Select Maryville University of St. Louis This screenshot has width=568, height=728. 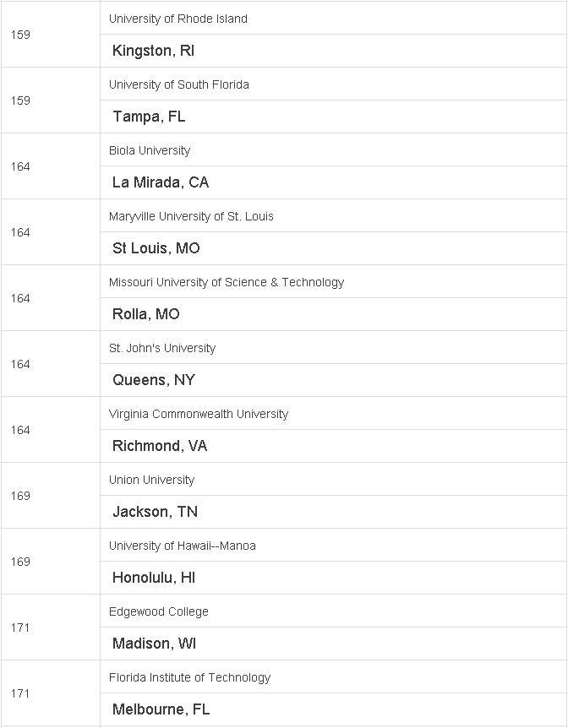[x=191, y=217]
